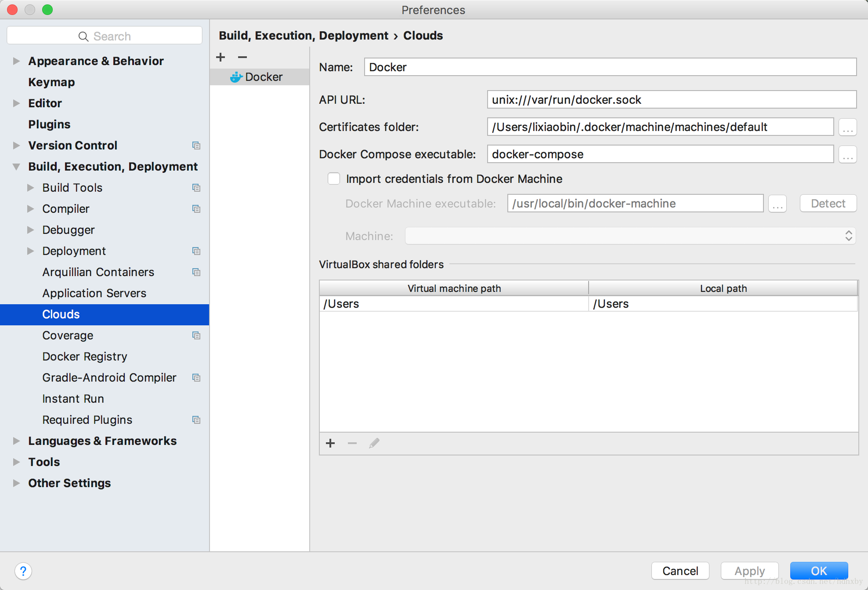This screenshot has width=868, height=590.
Task: Click project-level icon next to Arquillian Containers
Action: coord(196,272)
